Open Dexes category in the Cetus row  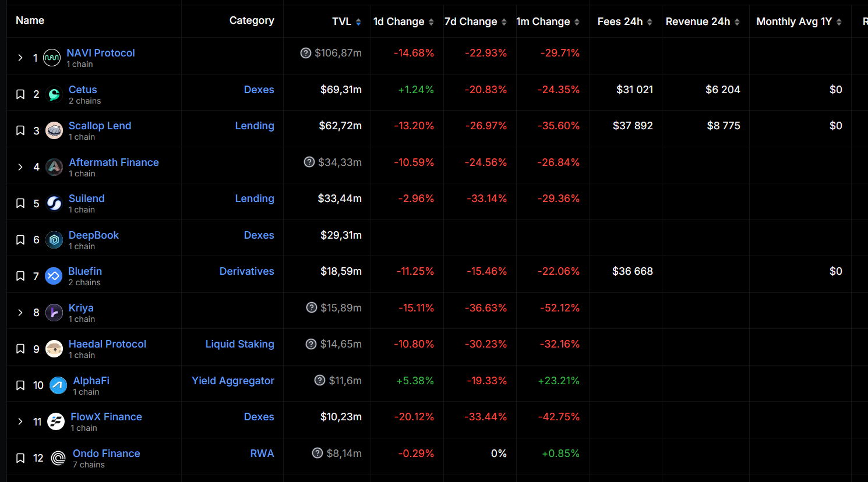click(x=259, y=90)
